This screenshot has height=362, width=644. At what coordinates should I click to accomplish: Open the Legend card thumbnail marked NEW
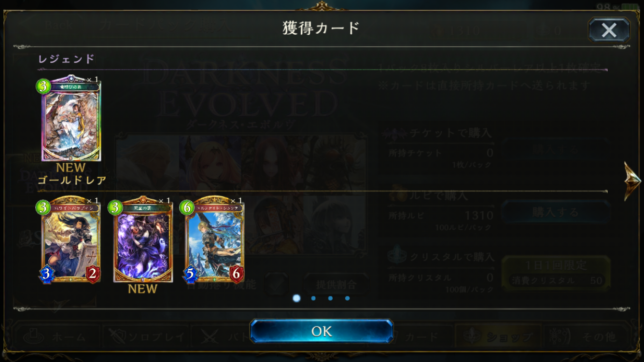tap(71, 120)
